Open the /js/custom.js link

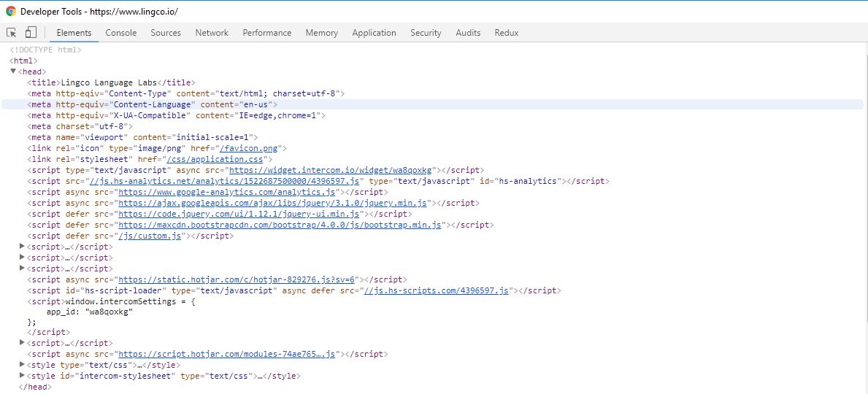[x=149, y=236]
